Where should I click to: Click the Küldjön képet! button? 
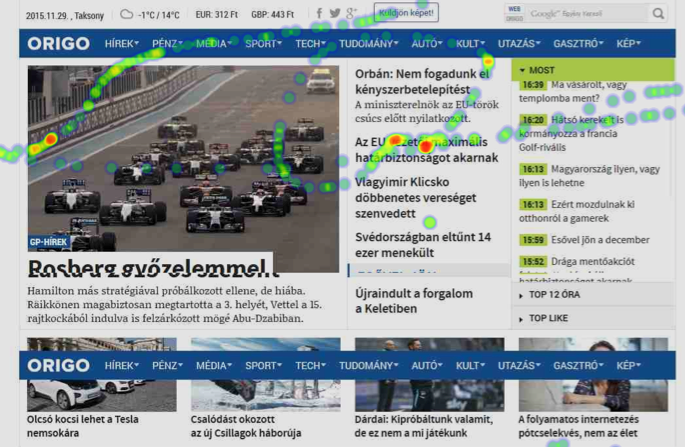pyautogui.click(x=406, y=13)
